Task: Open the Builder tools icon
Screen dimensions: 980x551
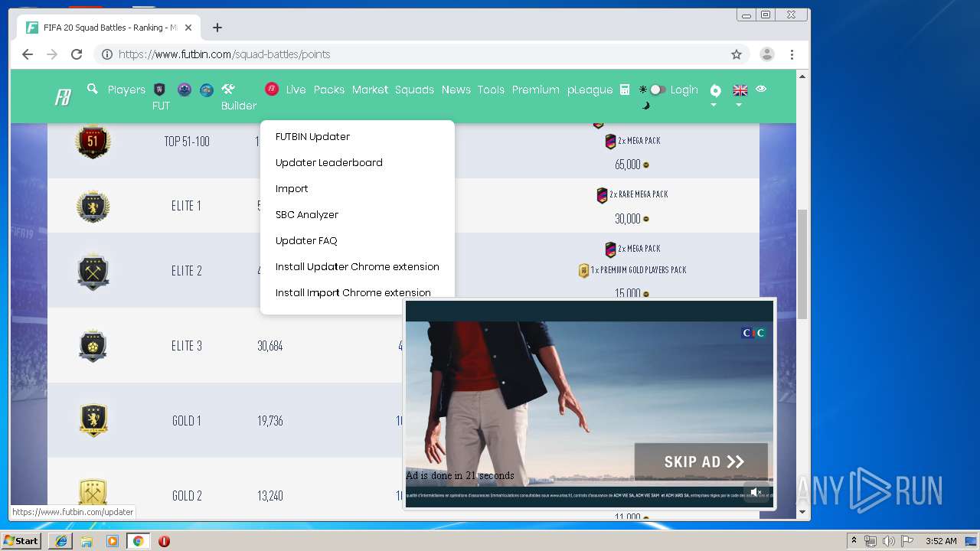Action: 228,90
